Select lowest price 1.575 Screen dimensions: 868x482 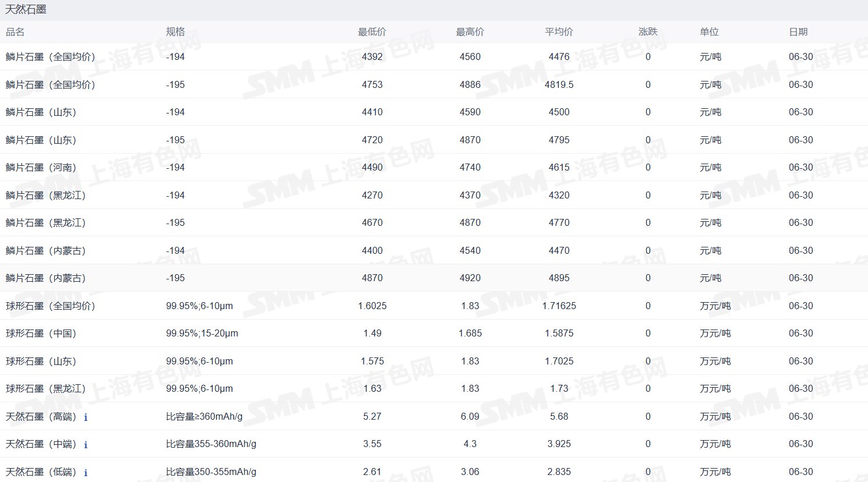click(x=372, y=361)
